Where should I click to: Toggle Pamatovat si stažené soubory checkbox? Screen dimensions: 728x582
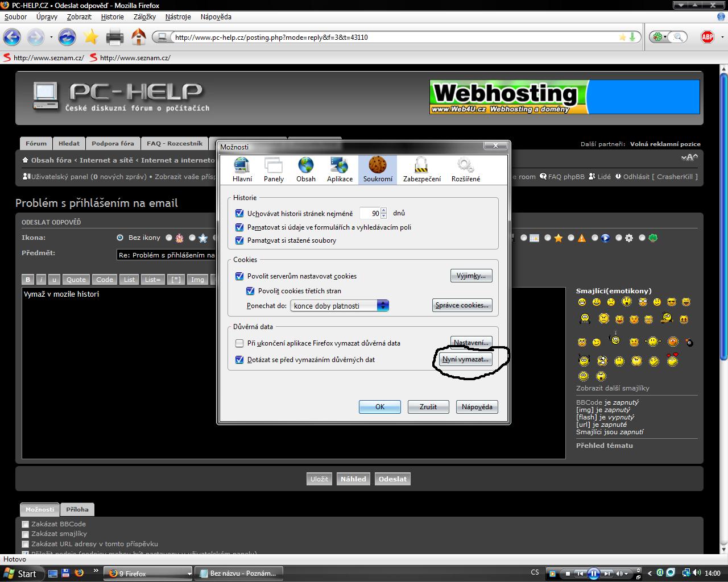tap(239, 240)
